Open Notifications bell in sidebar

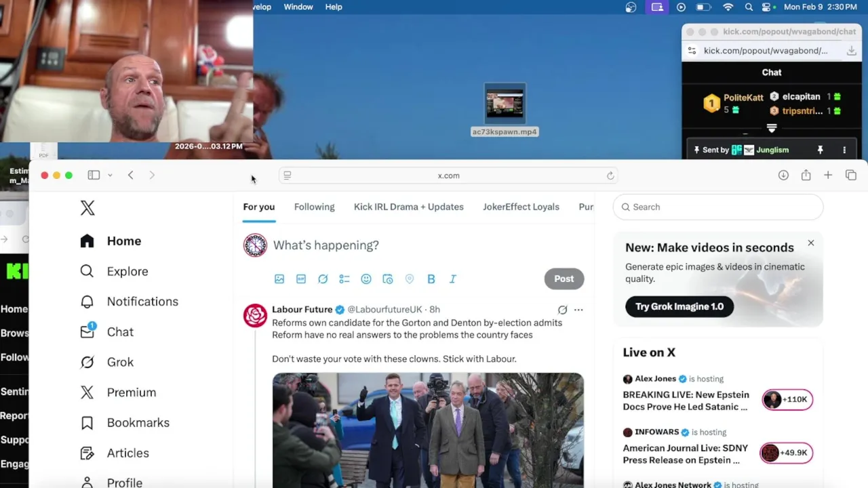click(x=87, y=302)
